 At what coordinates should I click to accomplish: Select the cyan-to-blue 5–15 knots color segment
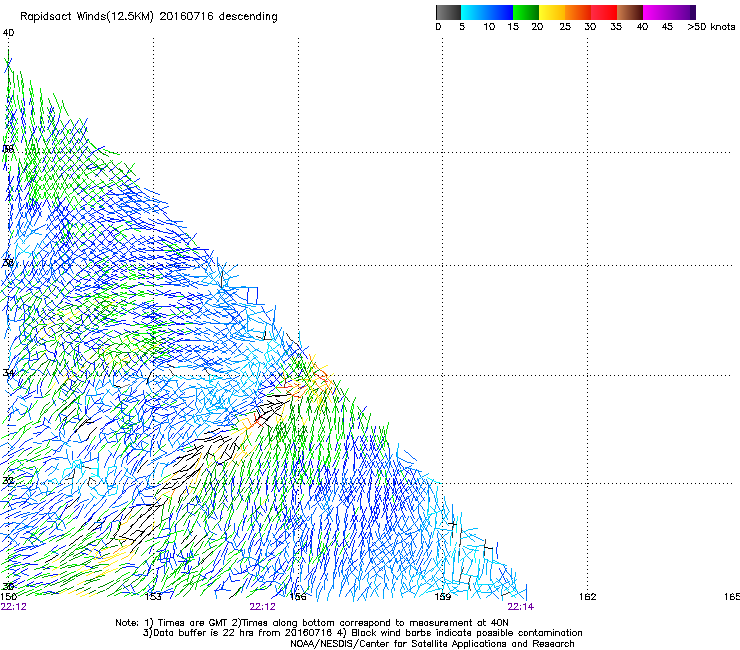click(x=487, y=12)
